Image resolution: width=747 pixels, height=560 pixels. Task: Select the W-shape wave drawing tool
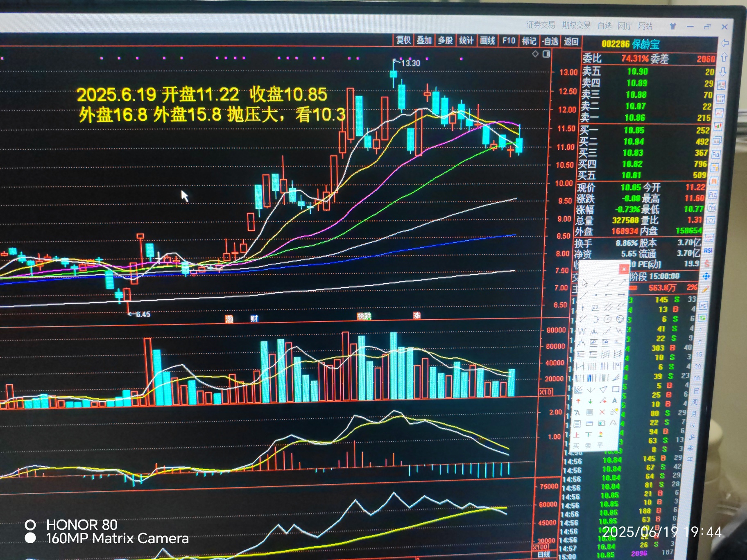coord(582,331)
